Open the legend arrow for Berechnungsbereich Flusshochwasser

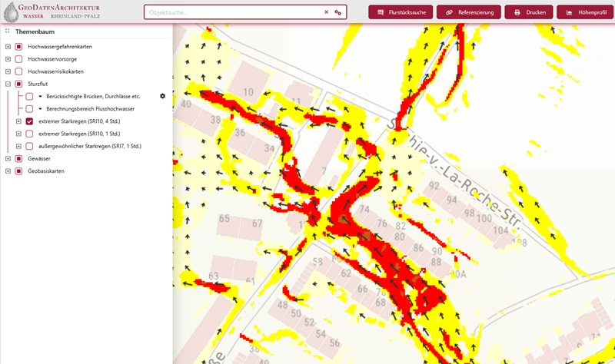(40, 109)
